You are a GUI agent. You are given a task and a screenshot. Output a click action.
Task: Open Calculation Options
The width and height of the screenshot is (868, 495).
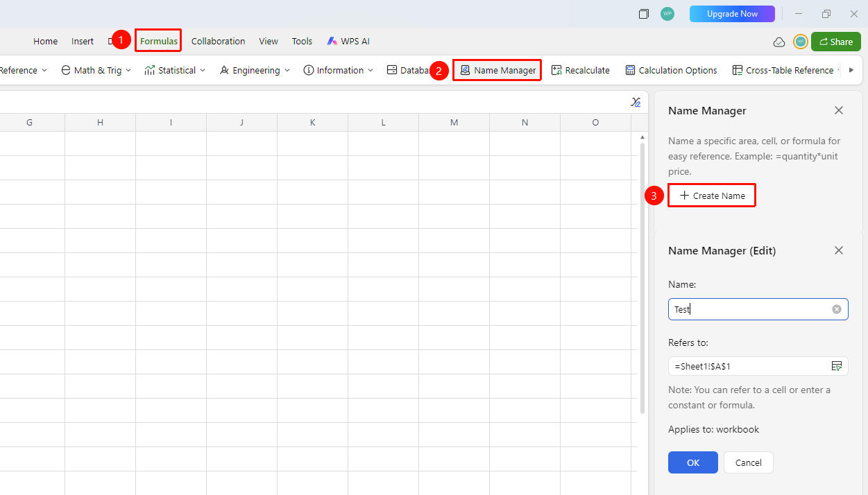click(x=671, y=70)
